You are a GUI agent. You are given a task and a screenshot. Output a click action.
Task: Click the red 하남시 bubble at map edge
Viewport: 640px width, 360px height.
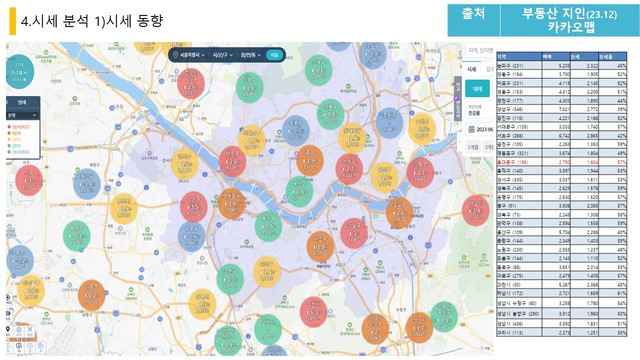(x=476, y=210)
